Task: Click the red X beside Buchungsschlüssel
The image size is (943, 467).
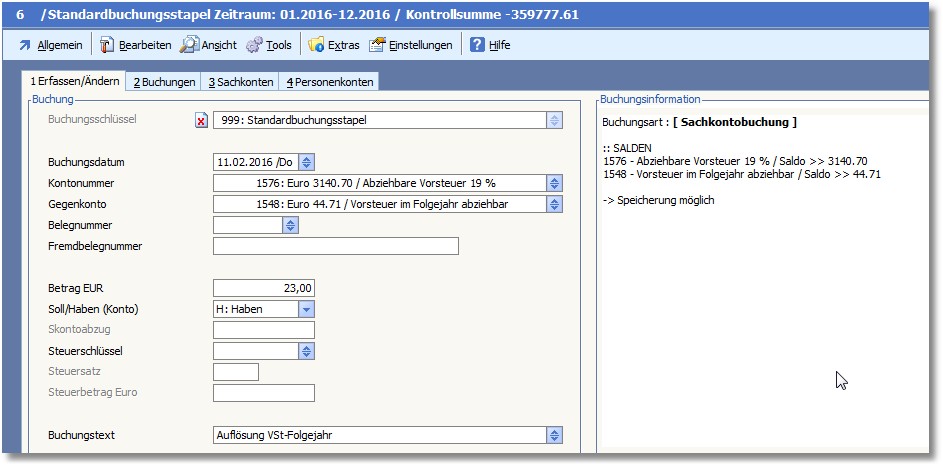Action: point(201,121)
